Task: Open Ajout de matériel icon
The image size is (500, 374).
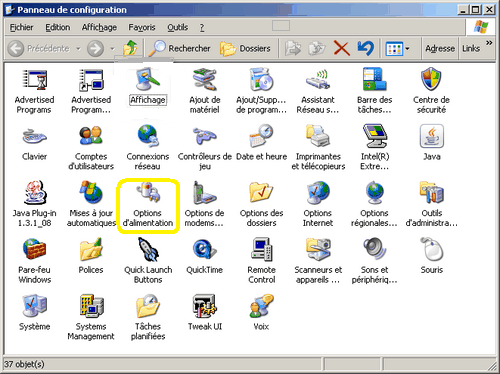Action: click(x=204, y=80)
